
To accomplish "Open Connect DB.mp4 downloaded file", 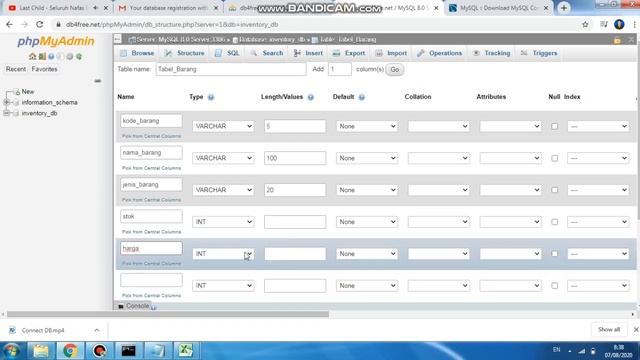I will [x=43, y=330].
